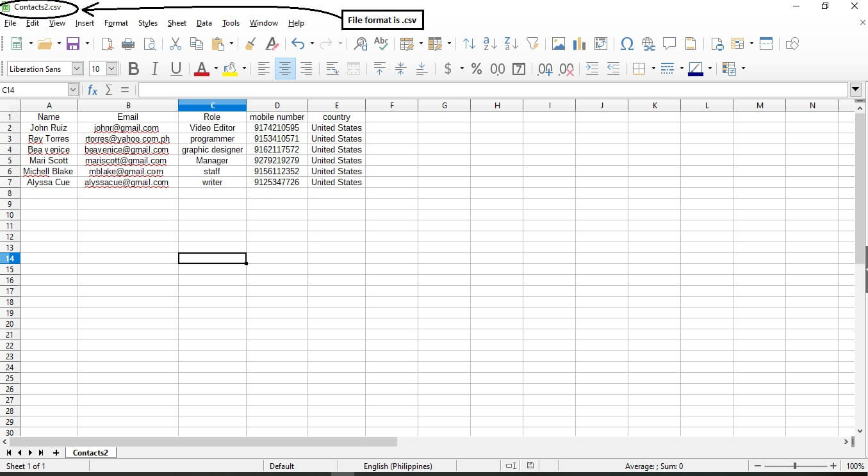Open the font size dropdown
The width and height of the screenshot is (868, 476).
(x=113, y=68)
